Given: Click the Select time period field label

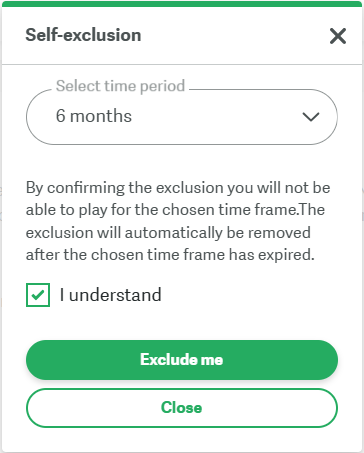Looking at the screenshot, I should pos(120,86).
